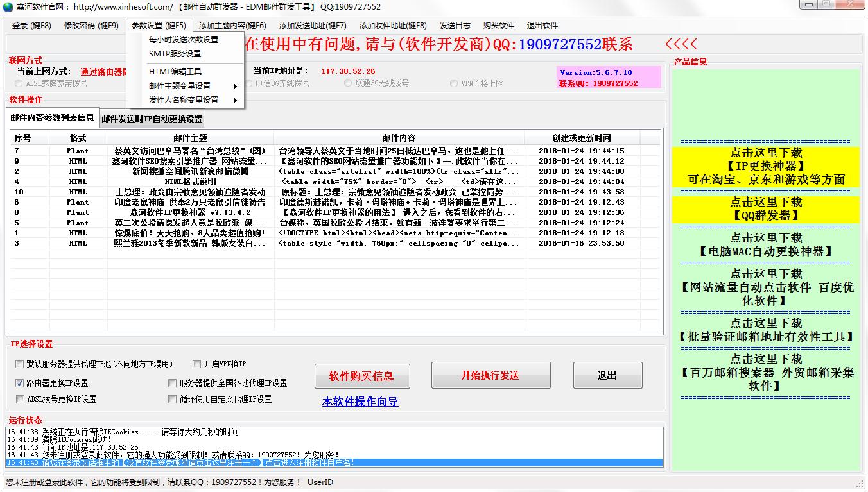Select the 联通3G无线拨号 radio button

pos(348,83)
